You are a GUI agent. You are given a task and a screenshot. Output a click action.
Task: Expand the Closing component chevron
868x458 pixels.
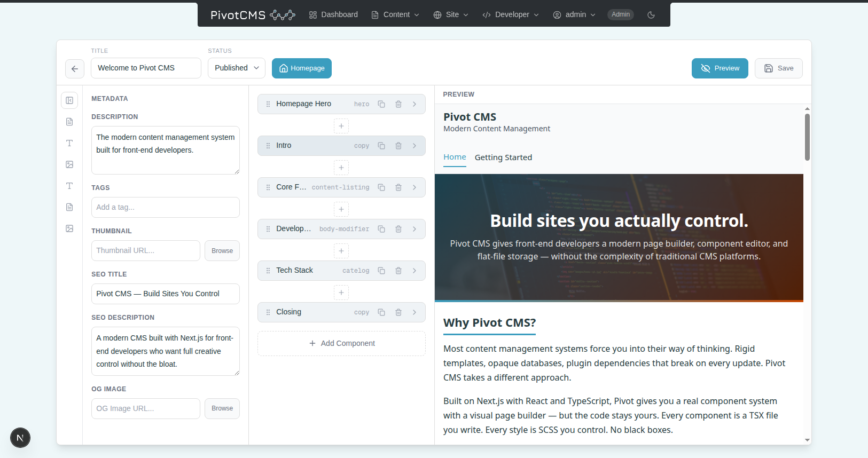(415, 312)
